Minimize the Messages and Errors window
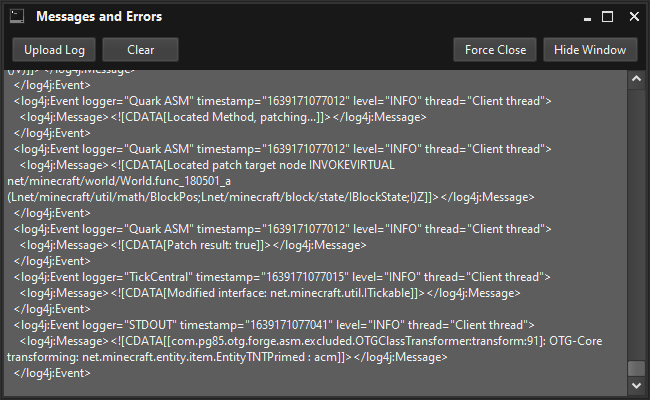Image resolution: width=650 pixels, height=400 pixels. pyautogui.click(x=587, y=17)
